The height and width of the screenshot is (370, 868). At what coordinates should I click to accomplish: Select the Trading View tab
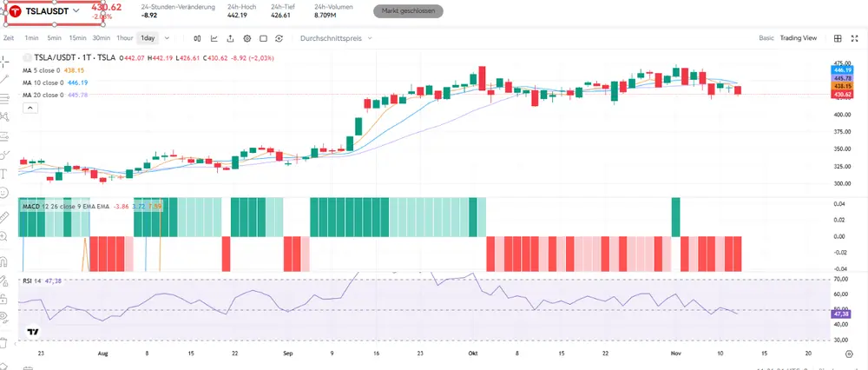(798, 38)
